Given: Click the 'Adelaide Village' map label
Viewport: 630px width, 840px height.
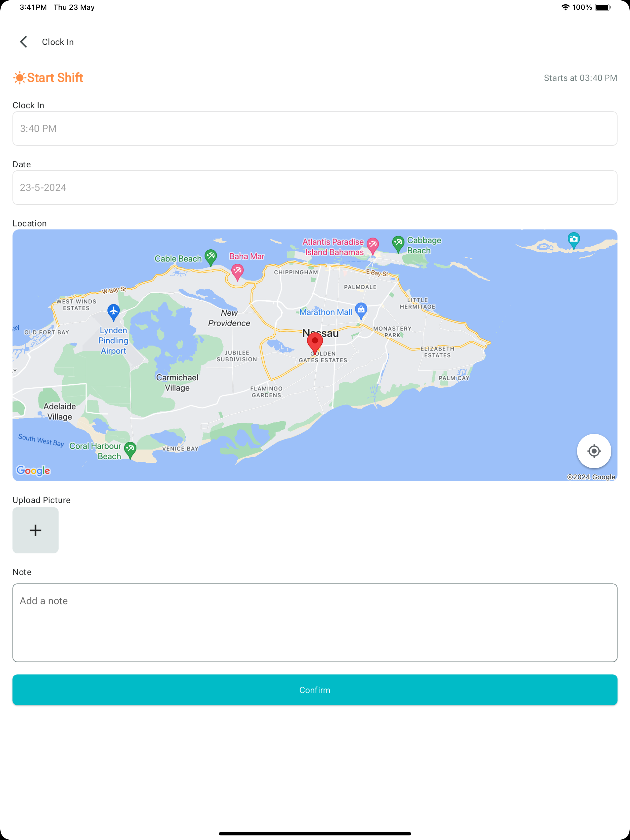Looking at the screenshot, I should click(x=59, y=411).
